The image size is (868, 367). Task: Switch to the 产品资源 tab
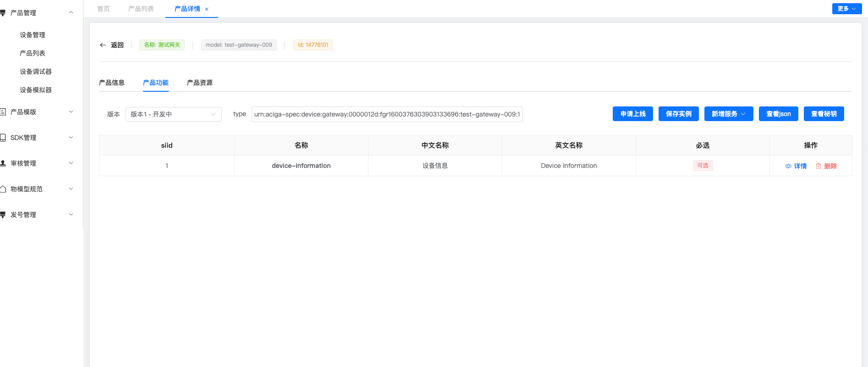tap(199, 83)
